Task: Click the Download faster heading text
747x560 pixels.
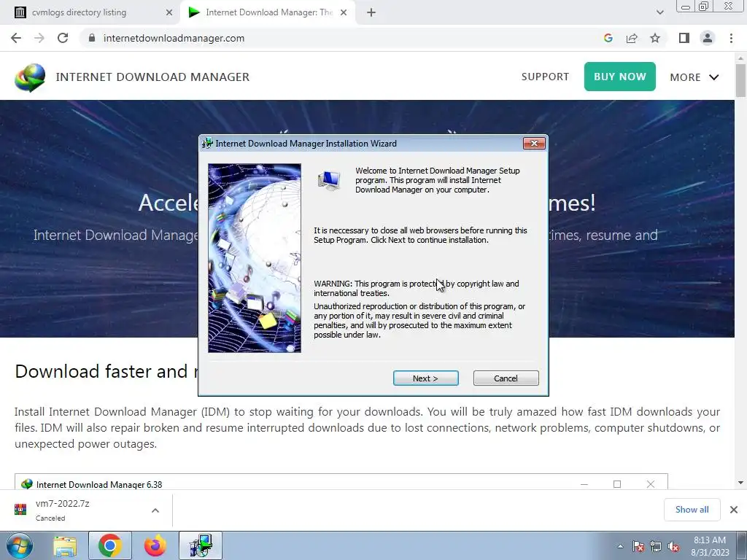Action: [x=105, y=371]
